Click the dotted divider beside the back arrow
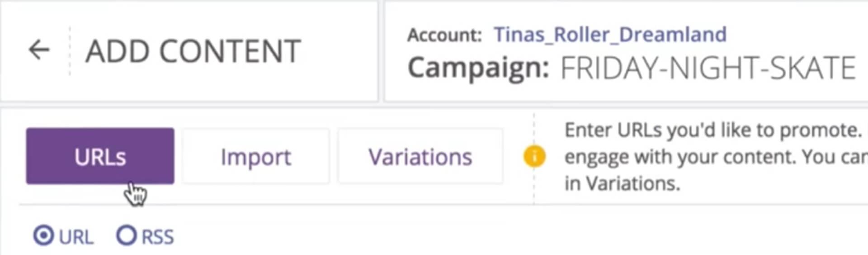This screenshot has height=255, width=868. click(70, 51)
